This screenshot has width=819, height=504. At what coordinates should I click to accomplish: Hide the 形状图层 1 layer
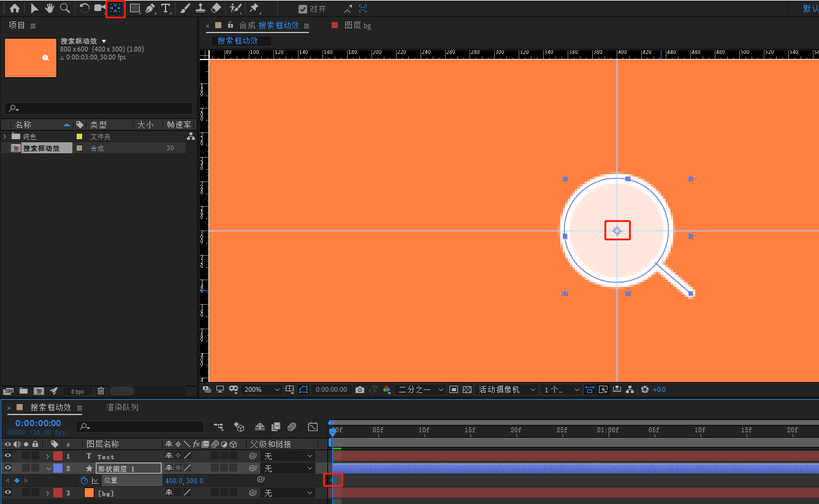click(x=8, y=468)
